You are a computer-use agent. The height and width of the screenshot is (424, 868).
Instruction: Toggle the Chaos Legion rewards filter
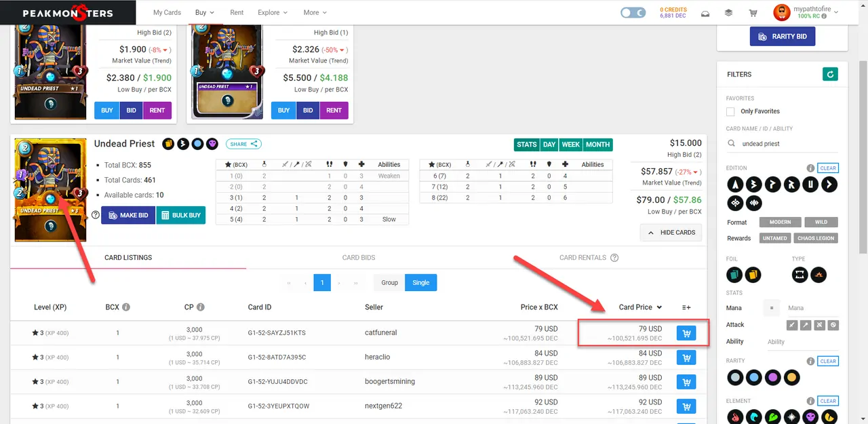[x=817, y=238]
